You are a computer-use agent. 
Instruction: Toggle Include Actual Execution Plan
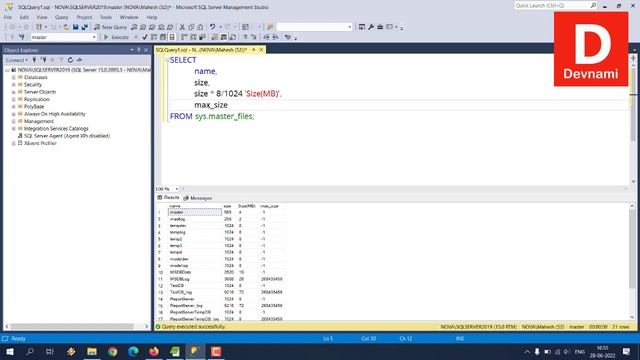(184, 37)
